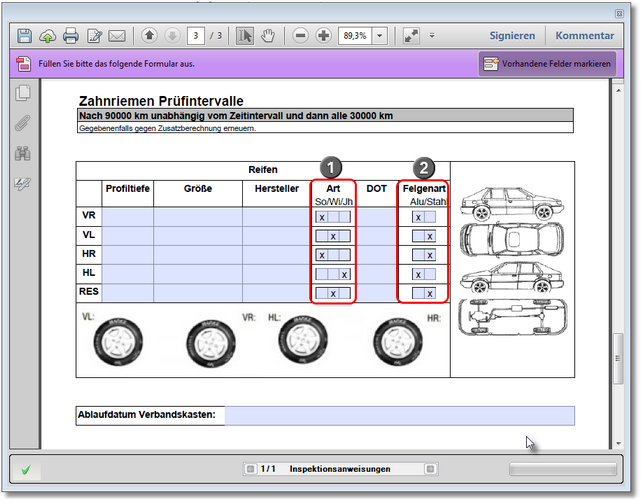Open the binoculars search panel

23,153
